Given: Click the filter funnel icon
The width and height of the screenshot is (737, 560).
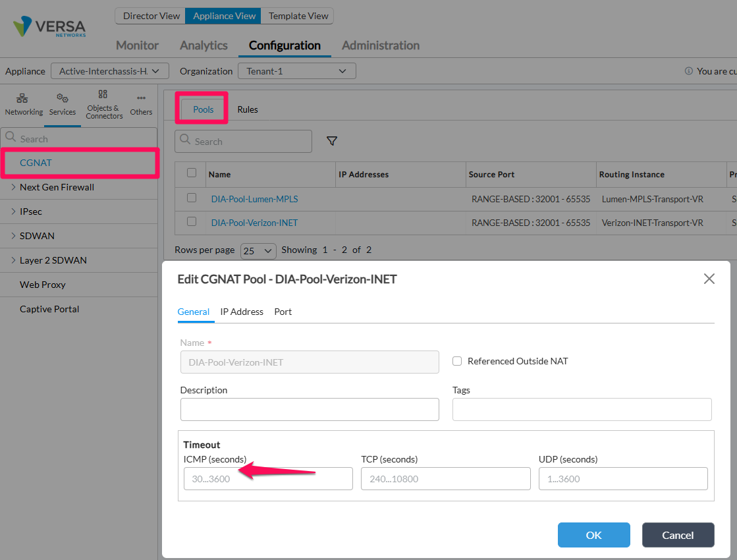Looking at the screenshot, I should 332,141.
